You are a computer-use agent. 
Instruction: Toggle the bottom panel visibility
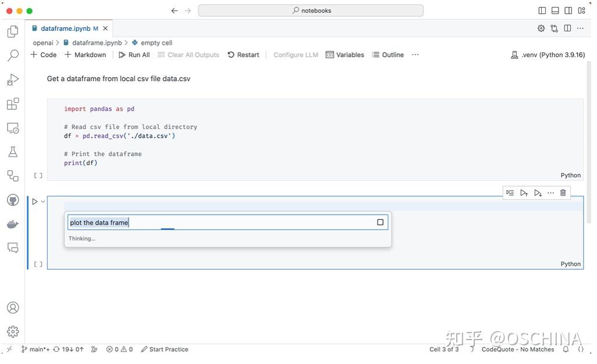click(x=555, y=10)
